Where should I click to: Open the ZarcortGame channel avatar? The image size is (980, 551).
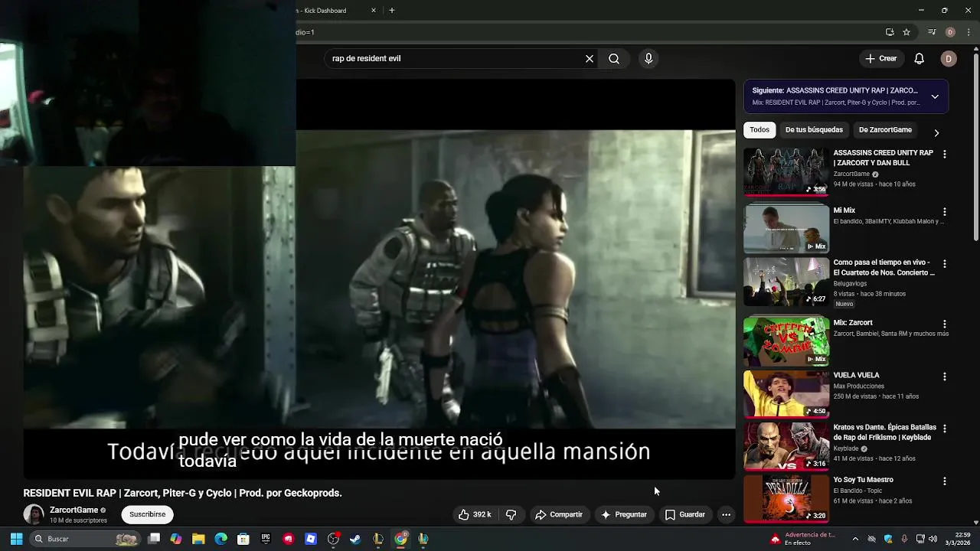point(34,514)
